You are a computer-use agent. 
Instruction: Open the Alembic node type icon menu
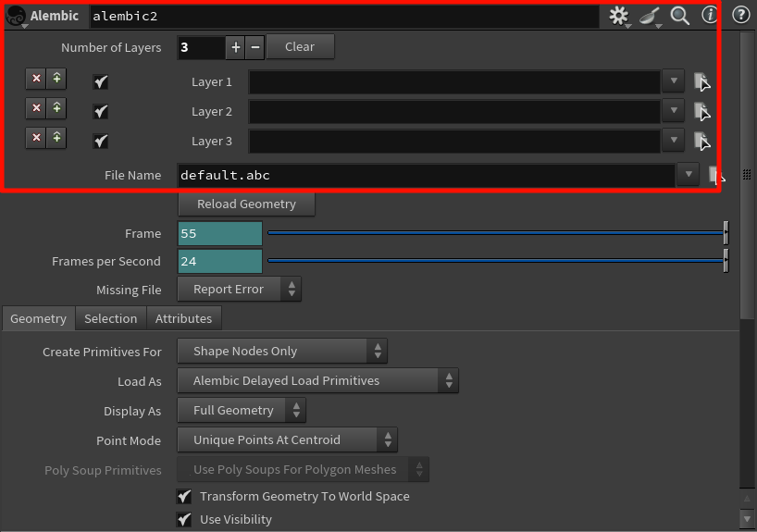pos(16,17)
